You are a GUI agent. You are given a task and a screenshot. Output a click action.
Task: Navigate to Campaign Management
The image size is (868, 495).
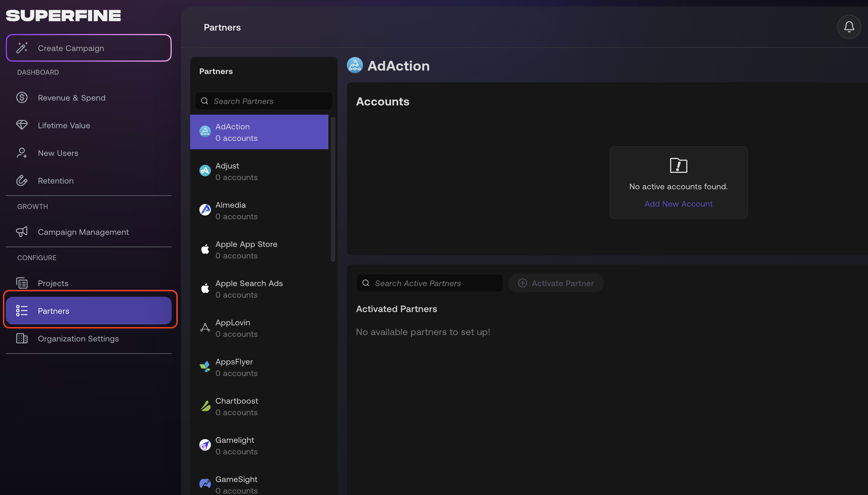(89, 232)
